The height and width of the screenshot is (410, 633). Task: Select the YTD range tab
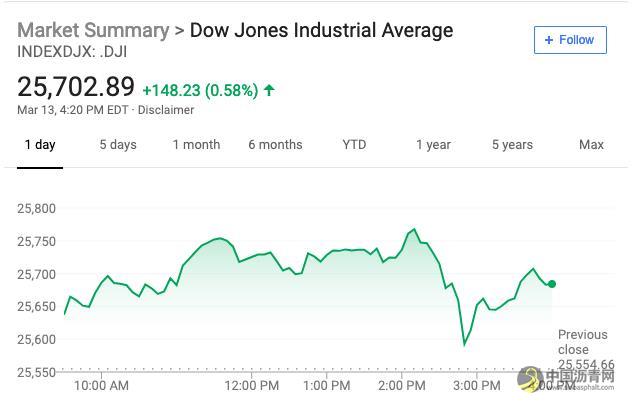click(354, 144)
